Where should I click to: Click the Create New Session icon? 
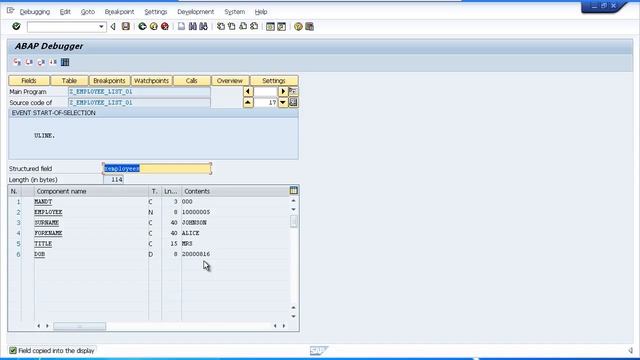point(270,27)
